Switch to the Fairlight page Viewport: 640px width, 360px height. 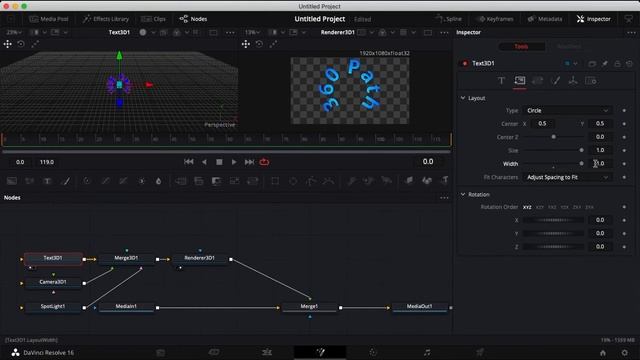(x=427, y=352)
